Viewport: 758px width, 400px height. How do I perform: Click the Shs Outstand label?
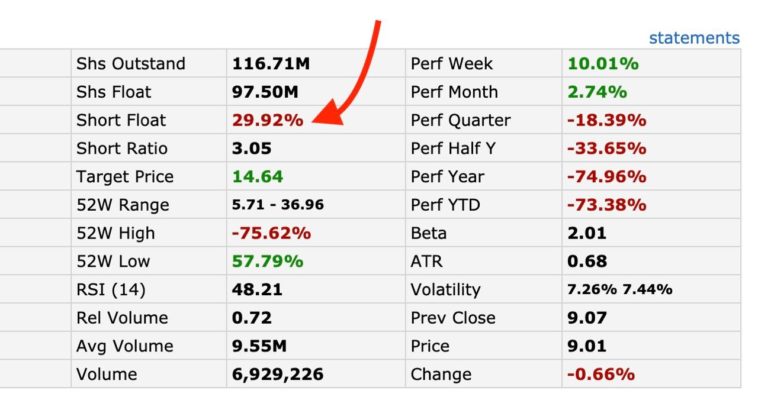click(x=131, y=64)
